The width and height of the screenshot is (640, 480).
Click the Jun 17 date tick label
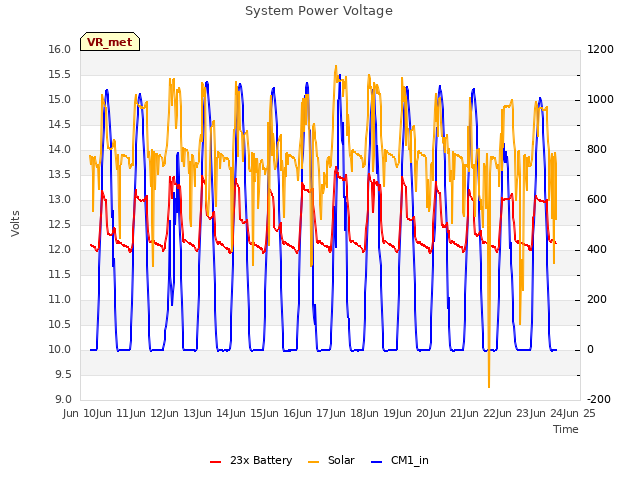pos(314,413)
